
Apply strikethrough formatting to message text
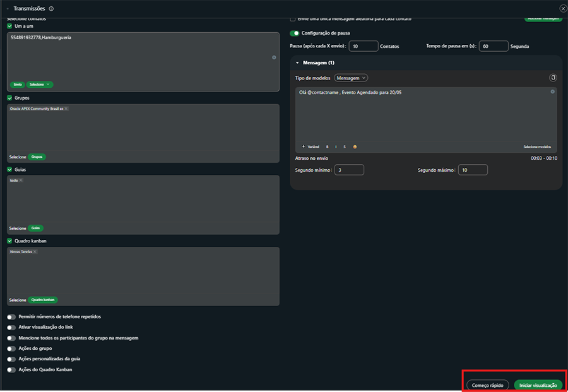[345, 146]
